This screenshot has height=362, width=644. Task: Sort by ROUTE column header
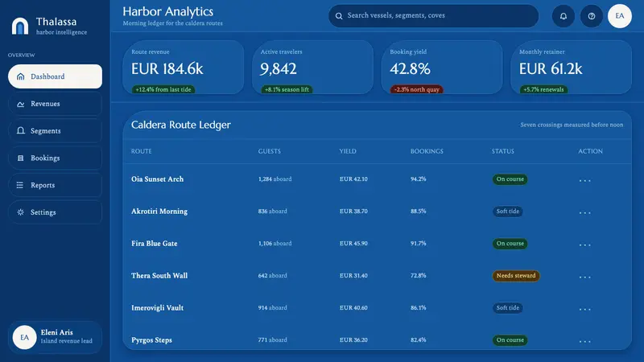(142, 151)
